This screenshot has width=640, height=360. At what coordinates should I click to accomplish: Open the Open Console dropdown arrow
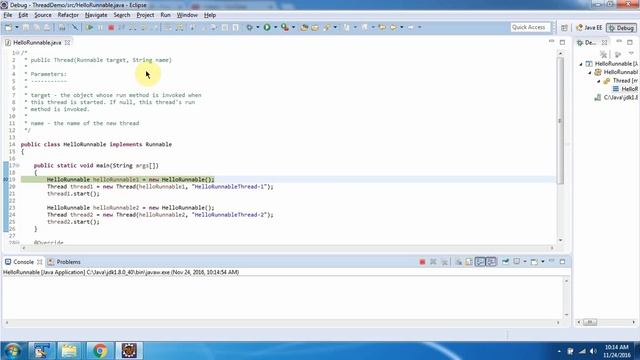pyautogui.click(x=542, y=262)
